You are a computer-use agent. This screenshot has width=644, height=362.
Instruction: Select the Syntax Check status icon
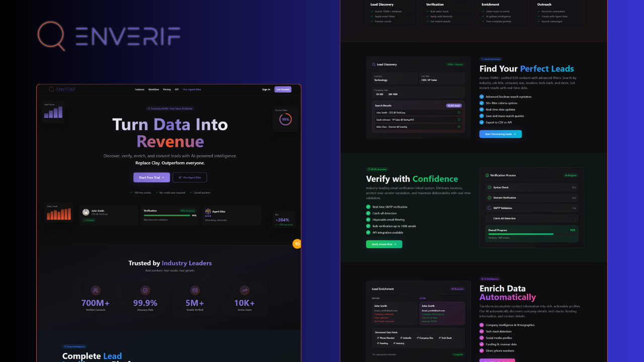(490, 188)
